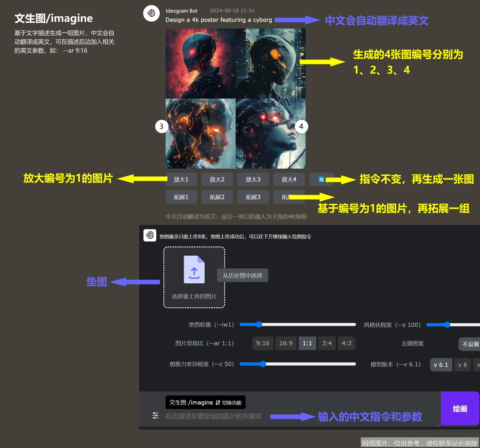Open the 文生图 /imagine 切换功能 switcher
The width and height of the screenshot is (480, 448).
pos(205,402)
